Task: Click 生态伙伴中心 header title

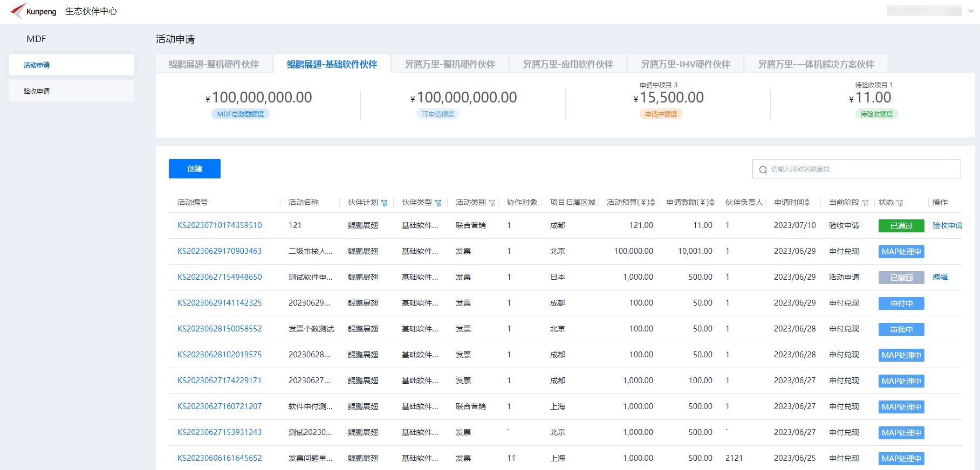Action: click(91, 11)
